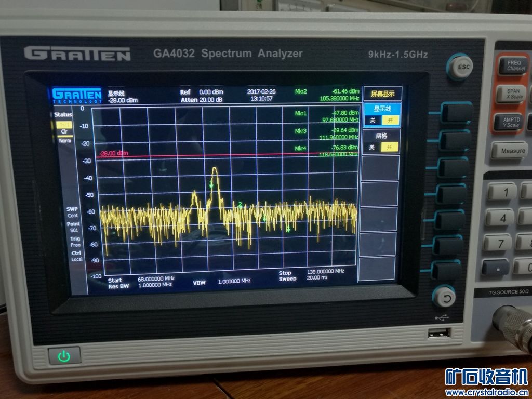Tap the decimal point keypad key

point(495,268)
